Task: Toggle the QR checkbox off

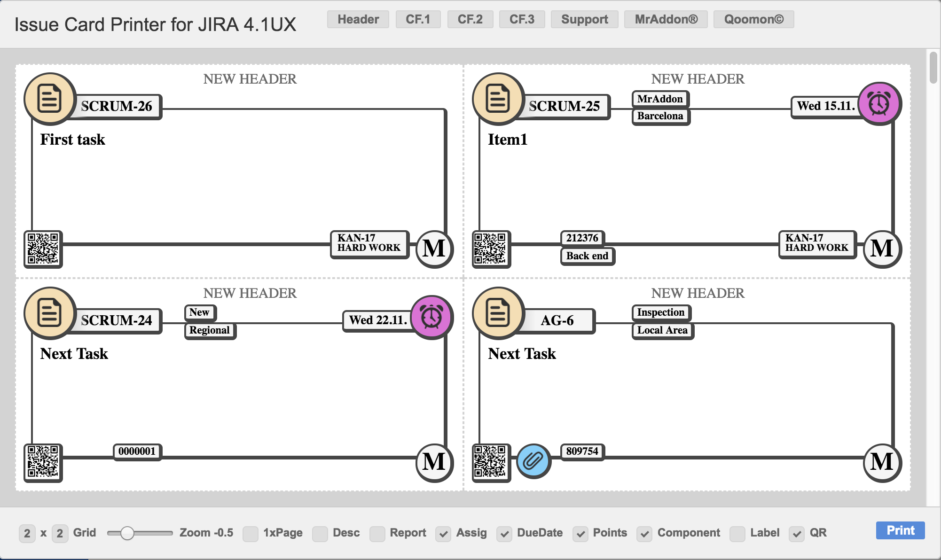Action: click(x=797, y=534)
